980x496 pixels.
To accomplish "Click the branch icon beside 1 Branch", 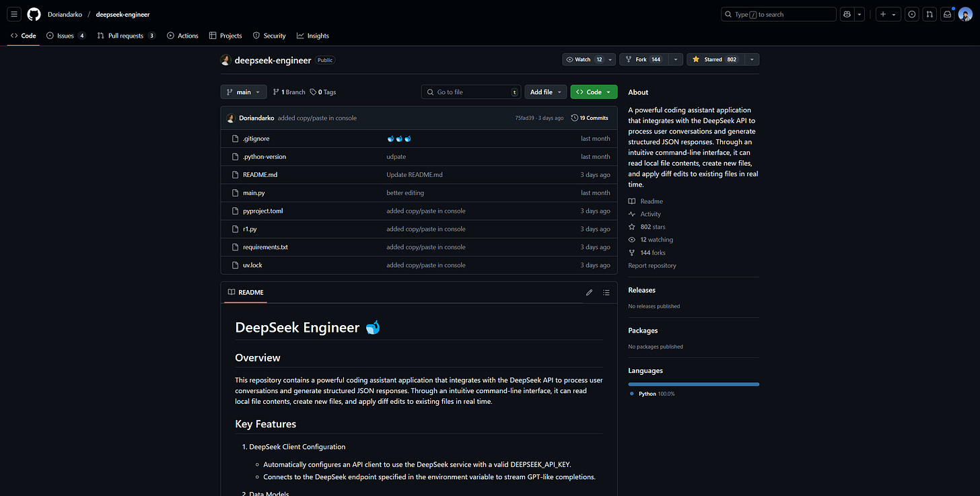I will (277, 92).
